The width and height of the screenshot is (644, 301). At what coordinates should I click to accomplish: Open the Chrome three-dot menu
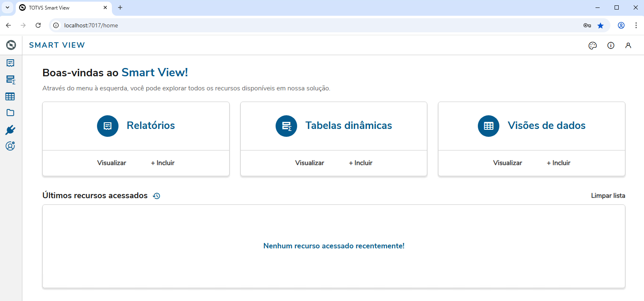636,25
